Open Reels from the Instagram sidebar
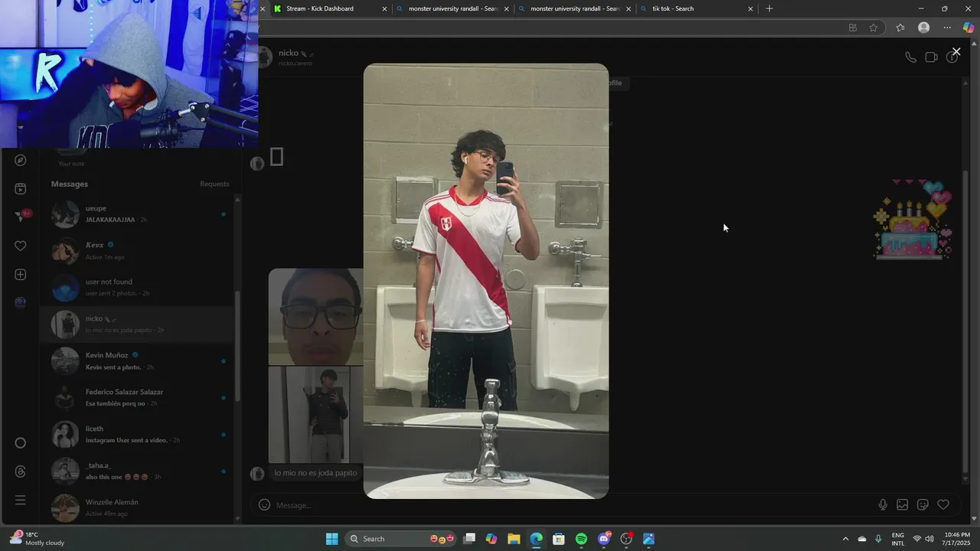This screenshot has width=980, height=551. [21, 189]
